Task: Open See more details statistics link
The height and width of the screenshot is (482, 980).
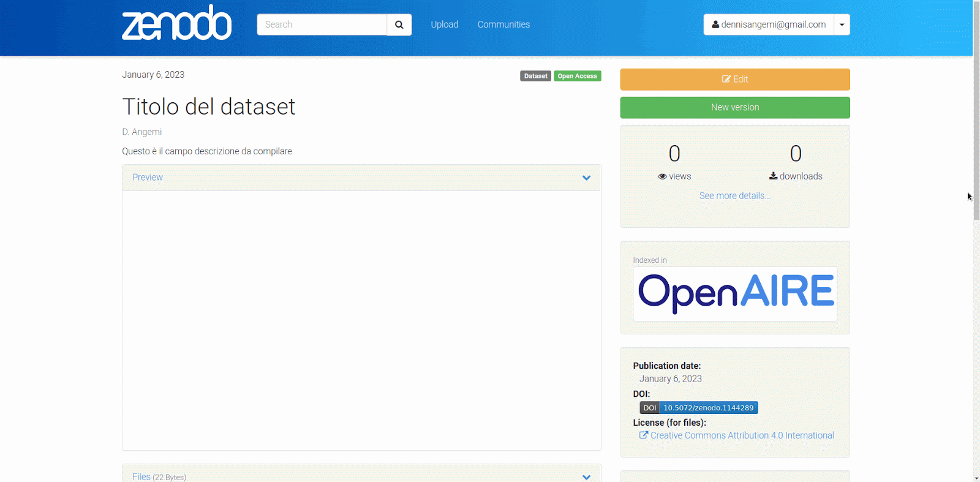Action: click(x=735, y=195)
